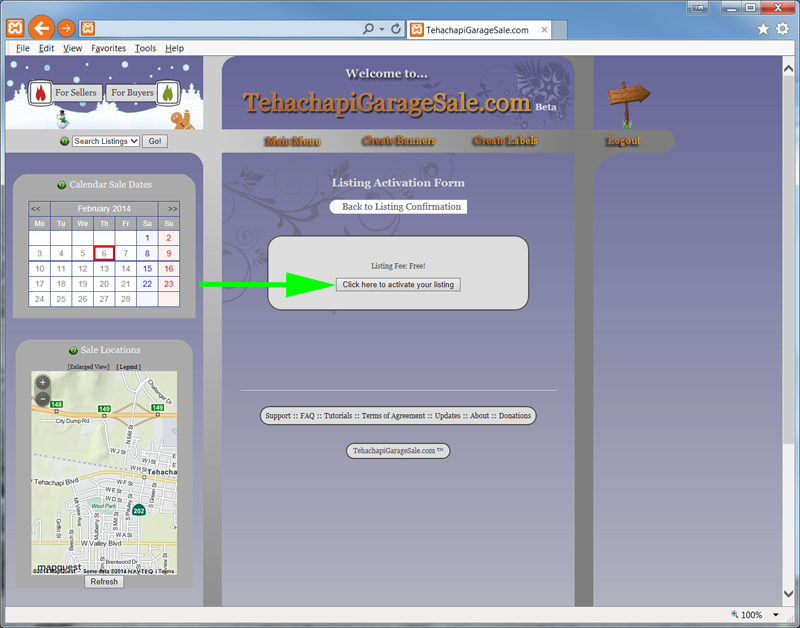This screenshot has width=800, height=628.
Task: Click the green flame For Buyers icon
Action: (x=167, y=93)
